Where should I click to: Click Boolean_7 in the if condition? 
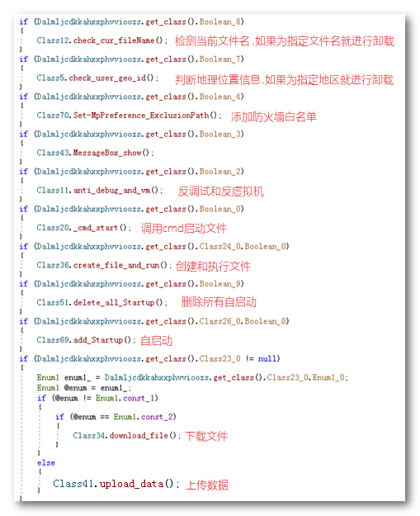pos(219,59)
